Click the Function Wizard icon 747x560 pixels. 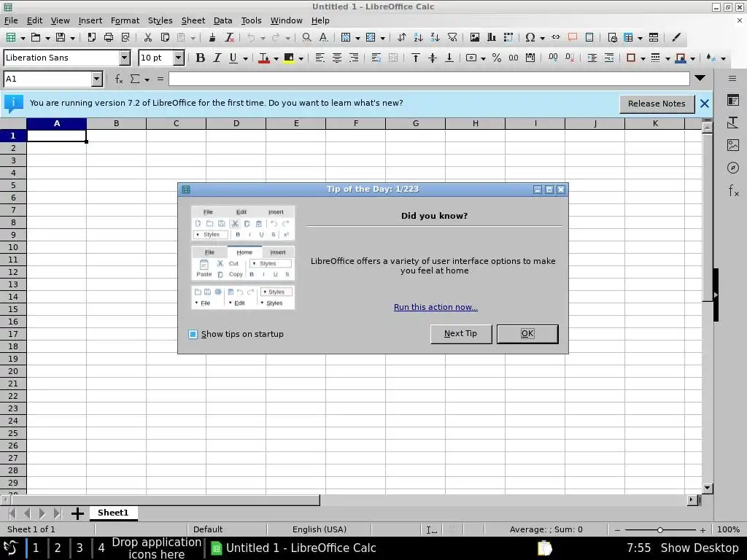point(119,79)
